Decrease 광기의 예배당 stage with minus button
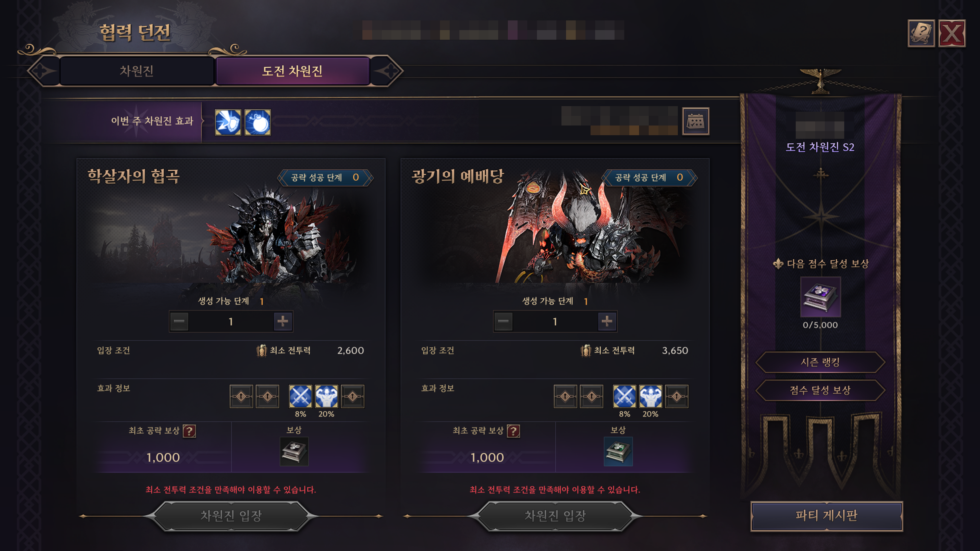The height and width of the screenshot is (551, 980). pos(503,321)
